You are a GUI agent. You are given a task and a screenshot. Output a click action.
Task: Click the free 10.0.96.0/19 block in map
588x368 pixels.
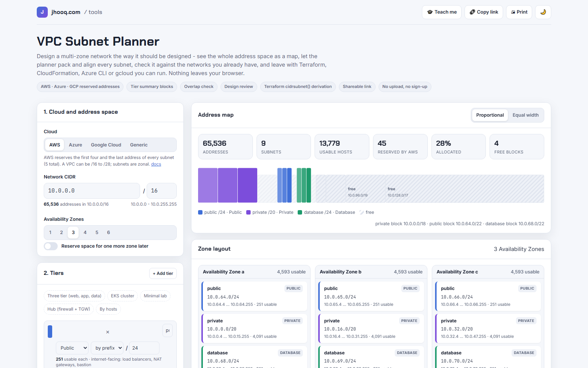(365, 189)
